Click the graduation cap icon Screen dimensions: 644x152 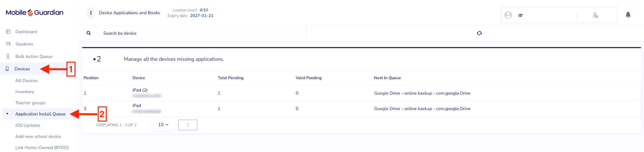520,15
